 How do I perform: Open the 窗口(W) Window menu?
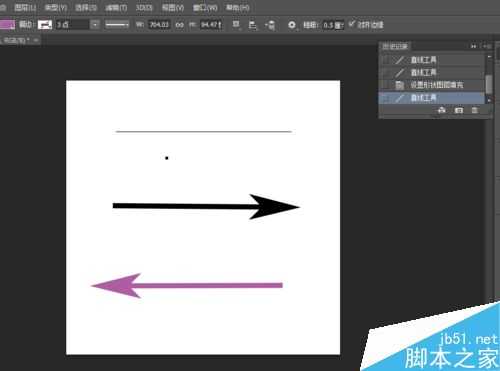205,8
